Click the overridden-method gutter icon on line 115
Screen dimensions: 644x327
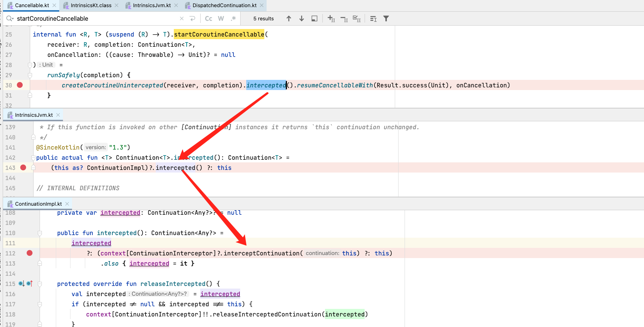point(21,284)
